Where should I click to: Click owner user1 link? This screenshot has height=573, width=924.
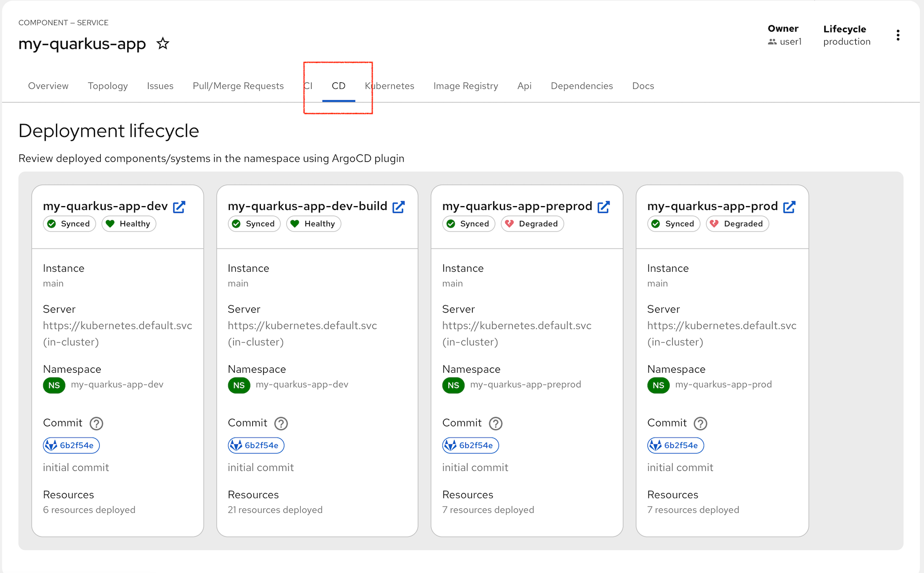point(790,42)
